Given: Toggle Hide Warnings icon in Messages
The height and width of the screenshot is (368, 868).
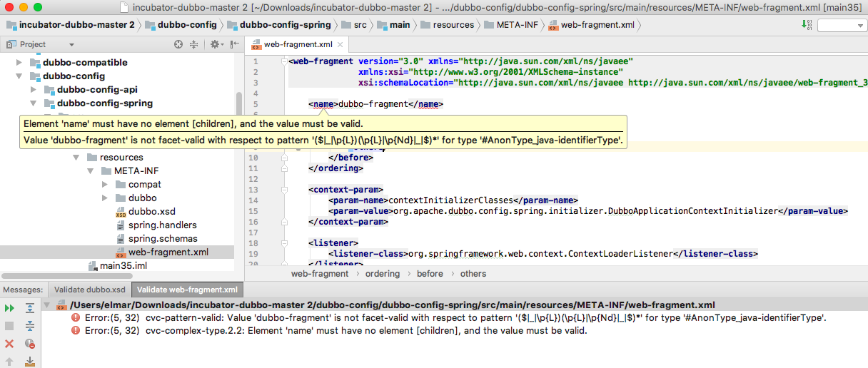Looking at the screenshot, I should [x=30, y=344].
